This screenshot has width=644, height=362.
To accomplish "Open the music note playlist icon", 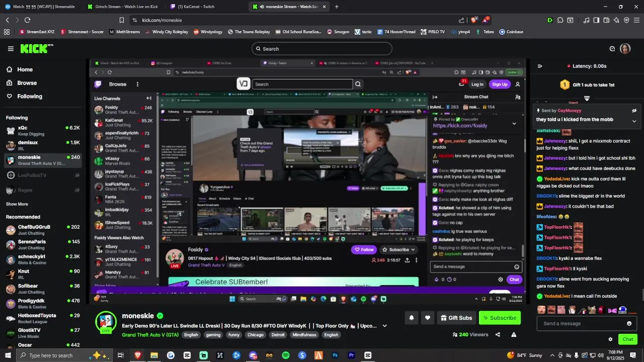I will pos(586,20).
